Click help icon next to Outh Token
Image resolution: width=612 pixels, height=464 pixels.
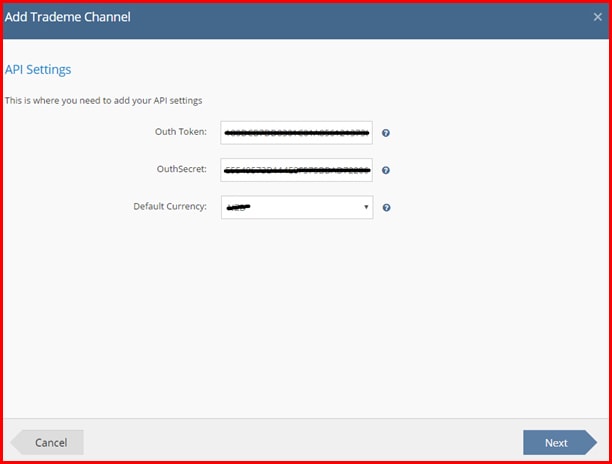click(x=386, y=133)
